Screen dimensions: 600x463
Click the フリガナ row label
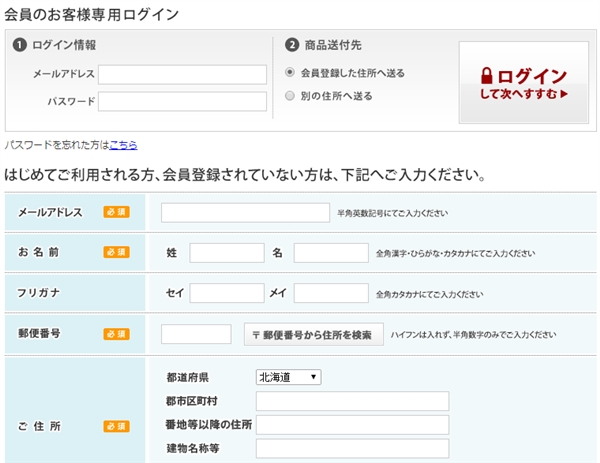38,293
